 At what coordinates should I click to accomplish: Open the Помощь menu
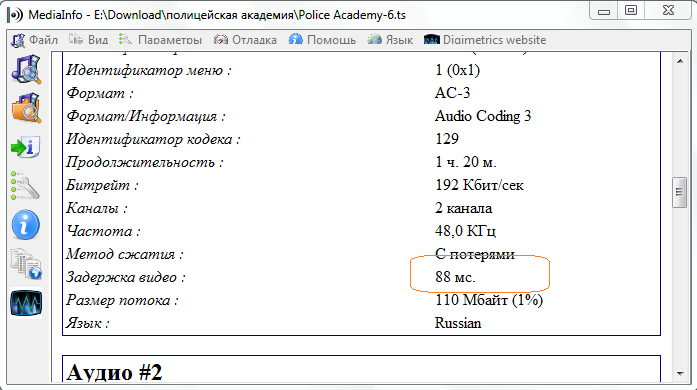coord(322,40)
